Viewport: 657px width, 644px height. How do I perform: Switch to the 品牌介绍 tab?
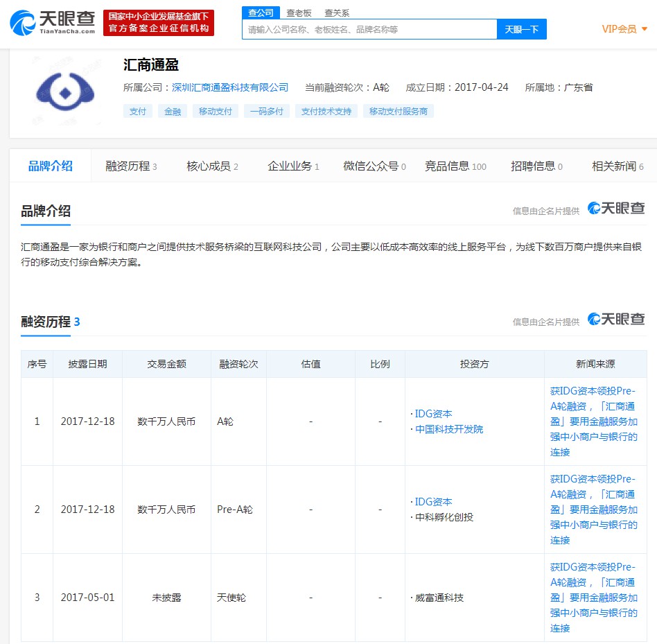[x=51, y=166]
